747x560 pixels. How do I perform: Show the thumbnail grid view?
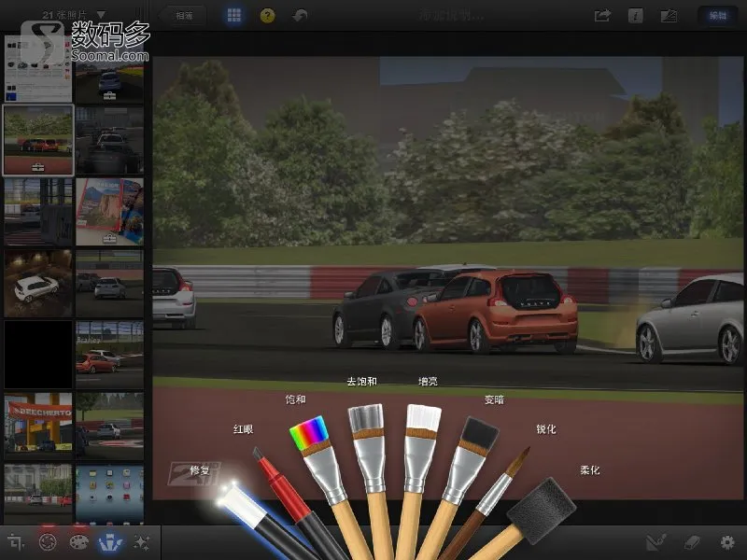[233, 15]
